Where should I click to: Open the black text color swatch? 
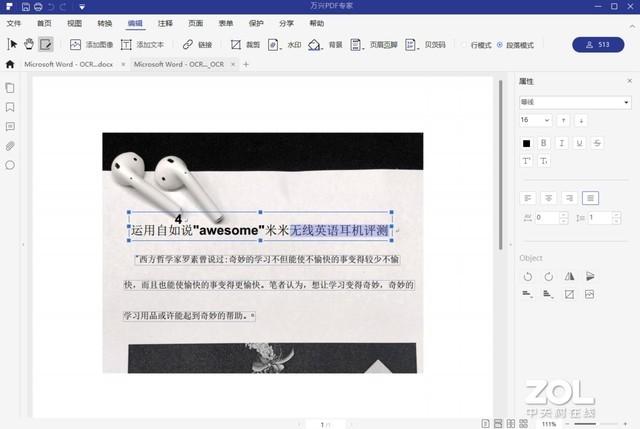[x=527, y=143]
